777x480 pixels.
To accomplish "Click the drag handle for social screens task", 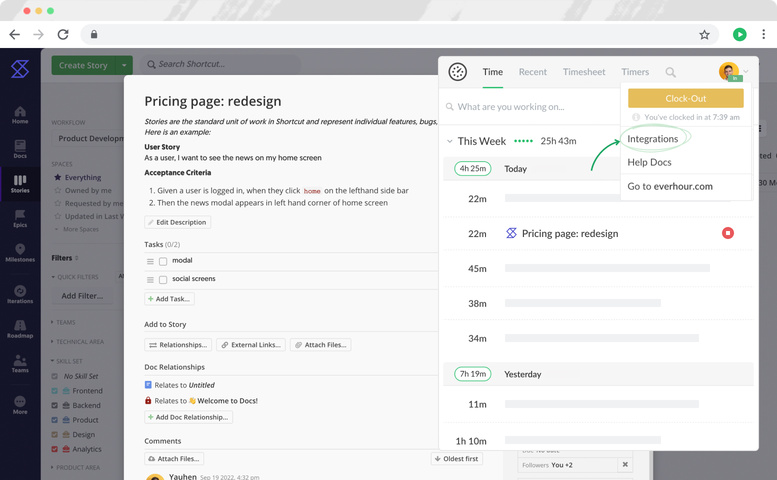I will [150, 280].
